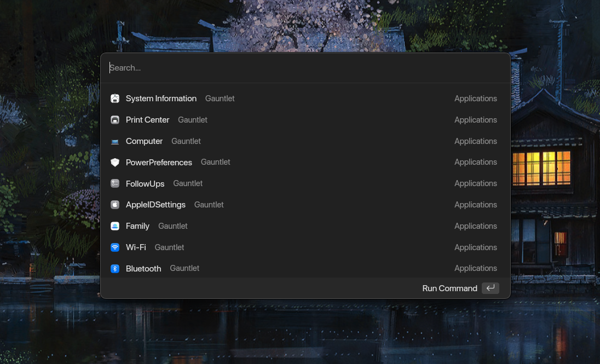Click "Gauntlet" subtitle beside Family
The width and height of the screenshot is (600, 364).
point(173,226)
